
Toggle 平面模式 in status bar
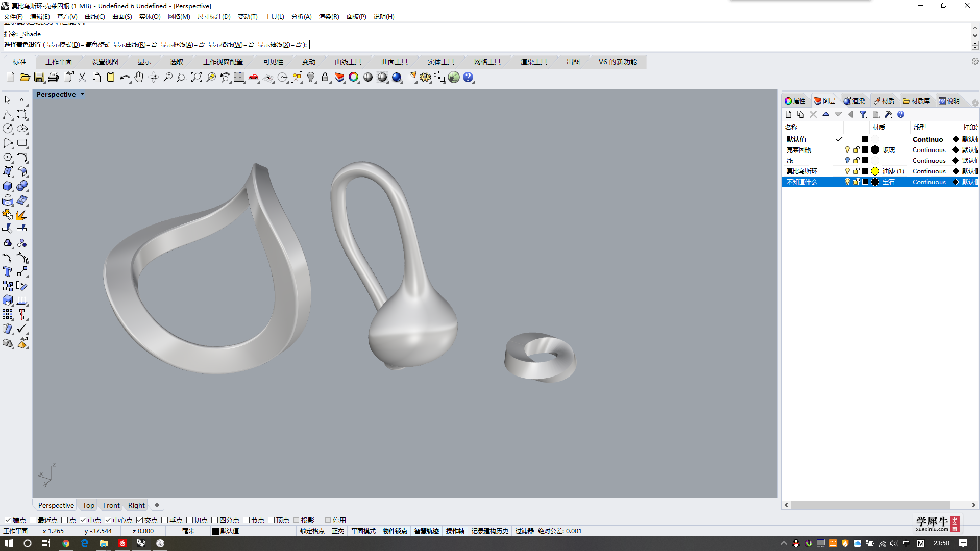(x=363, y=531)
